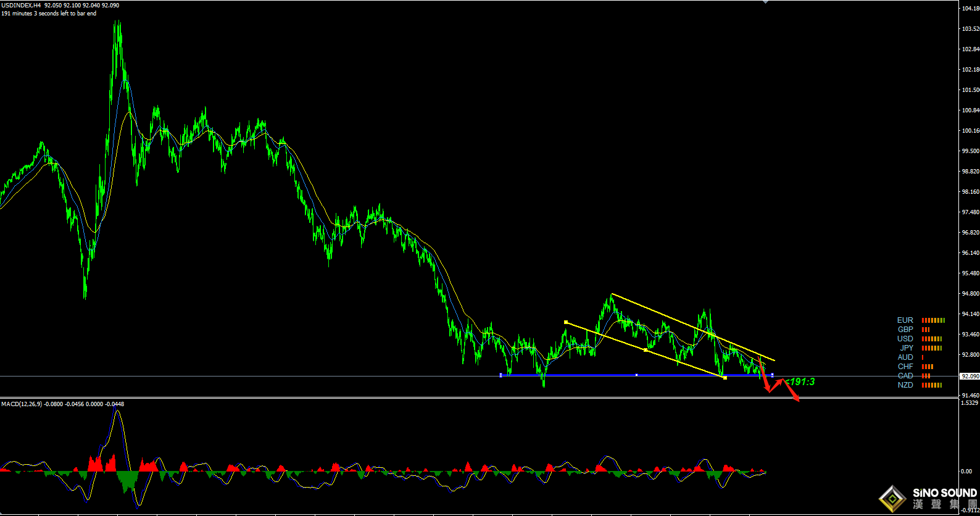Click the GBP currency label
This screenshot has width=980, height=516.
tap(905, 330)
